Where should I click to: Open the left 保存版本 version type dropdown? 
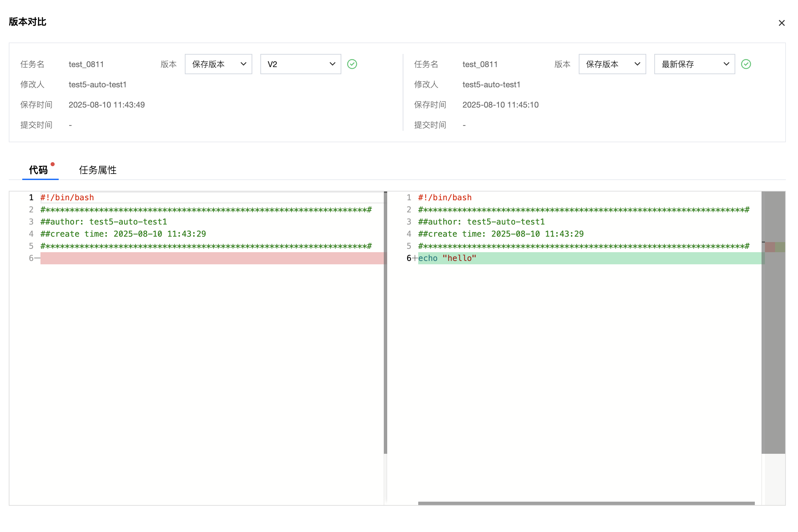[x=218, y=64]
